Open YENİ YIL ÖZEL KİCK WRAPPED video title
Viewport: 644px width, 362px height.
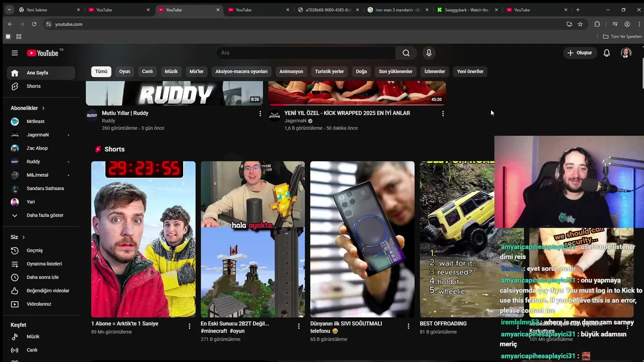click(347, 113)
